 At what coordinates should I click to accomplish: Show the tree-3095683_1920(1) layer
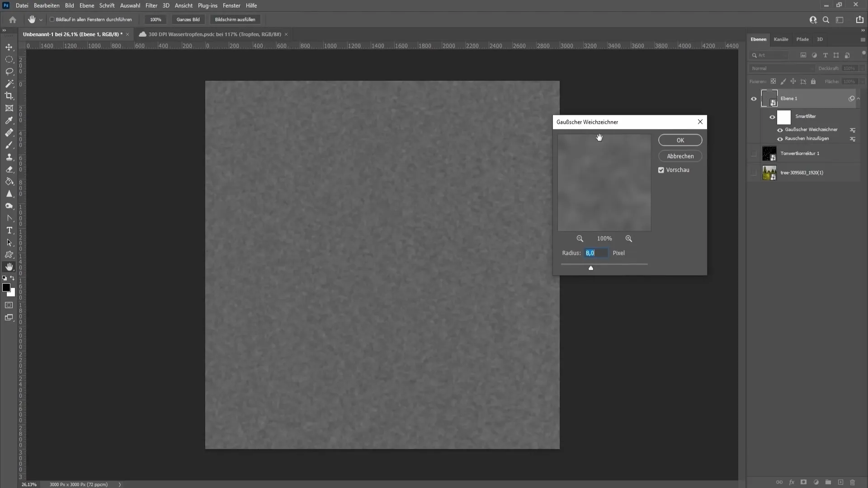point(754,173)
